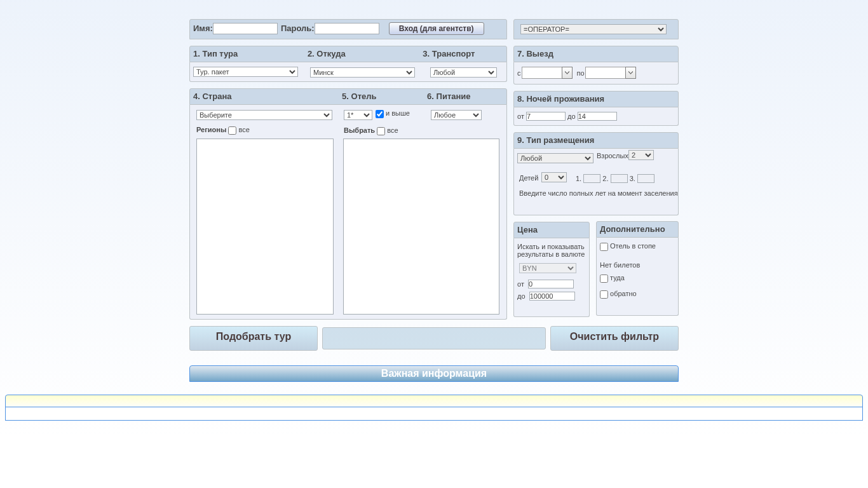
Task: Open the transport 'Любой' dropdown
Action: coord(463,73)
